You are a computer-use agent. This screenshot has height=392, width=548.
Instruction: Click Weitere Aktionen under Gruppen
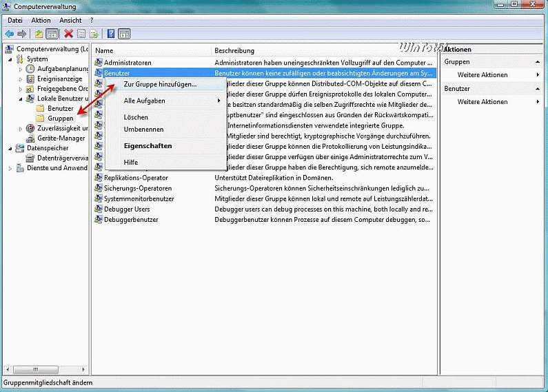click(483, 75)
